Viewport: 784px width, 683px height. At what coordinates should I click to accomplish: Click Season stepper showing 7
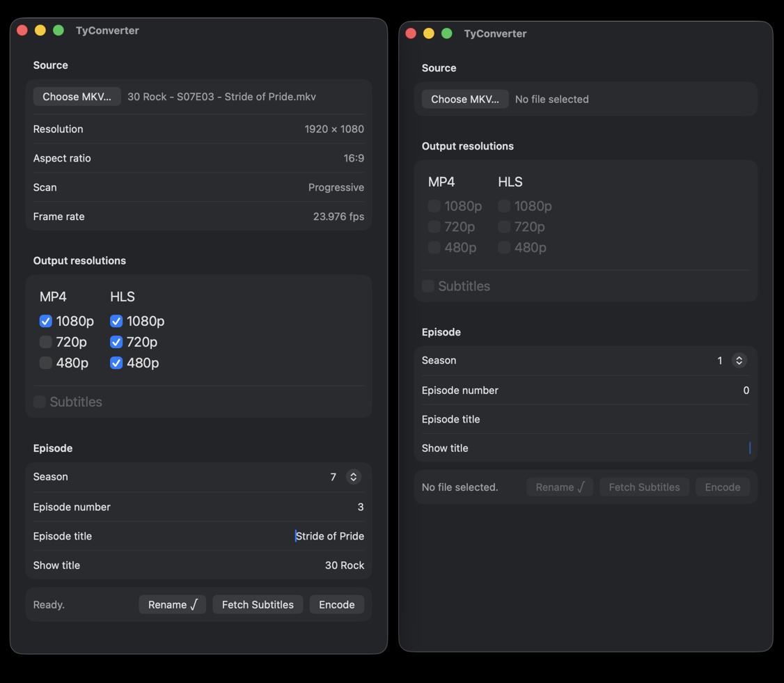pos(353,477)
